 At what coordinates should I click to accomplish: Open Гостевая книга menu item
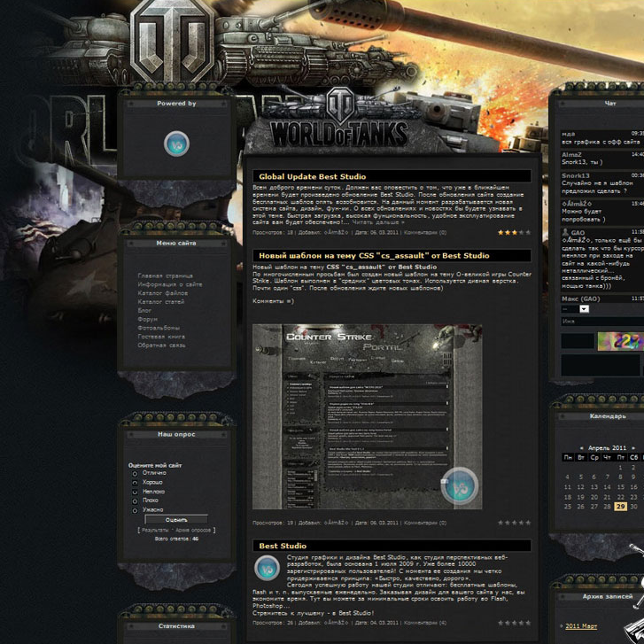pyautogui.click(x=161, y=337)
